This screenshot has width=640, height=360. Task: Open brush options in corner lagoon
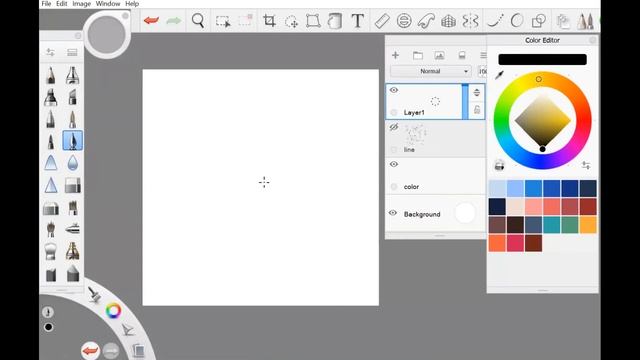95,295
